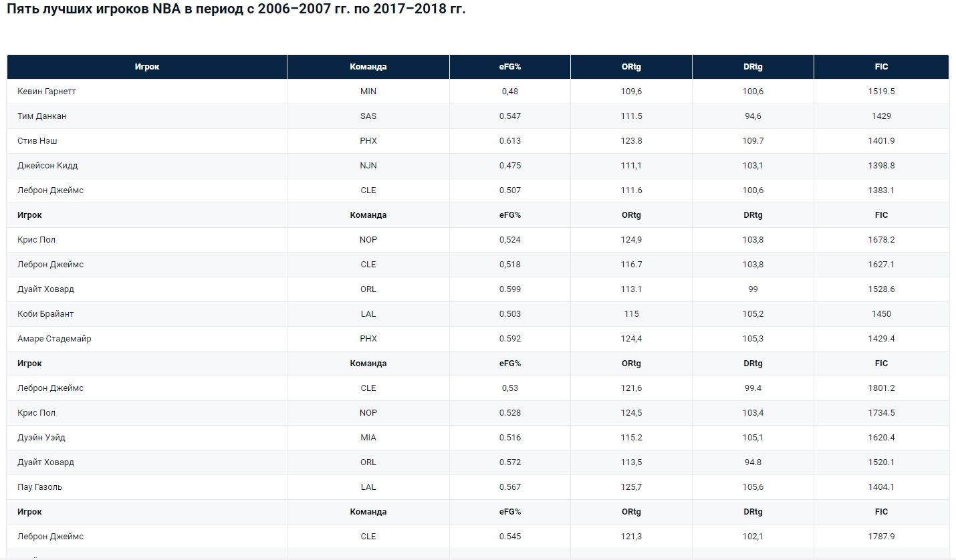Viewport: 956px width, 560px height.
Task: Click the eFG% value "0.547"
Action: tap(510, 116)
